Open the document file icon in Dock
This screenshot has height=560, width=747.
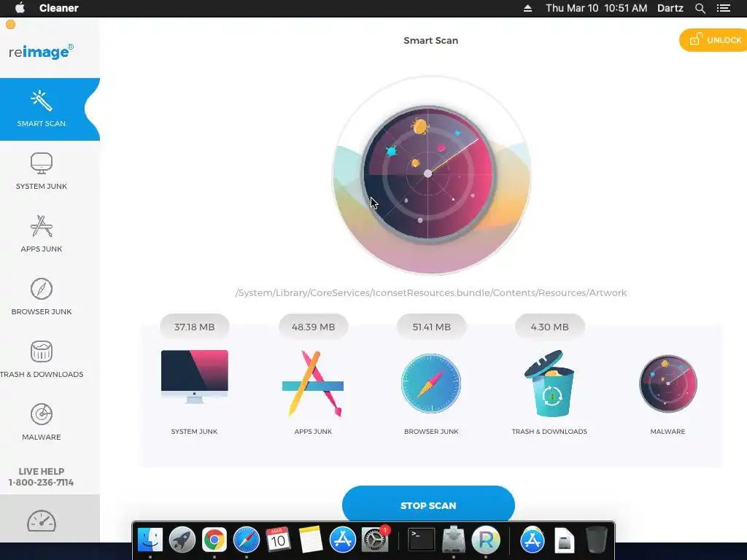pos(565,540)
